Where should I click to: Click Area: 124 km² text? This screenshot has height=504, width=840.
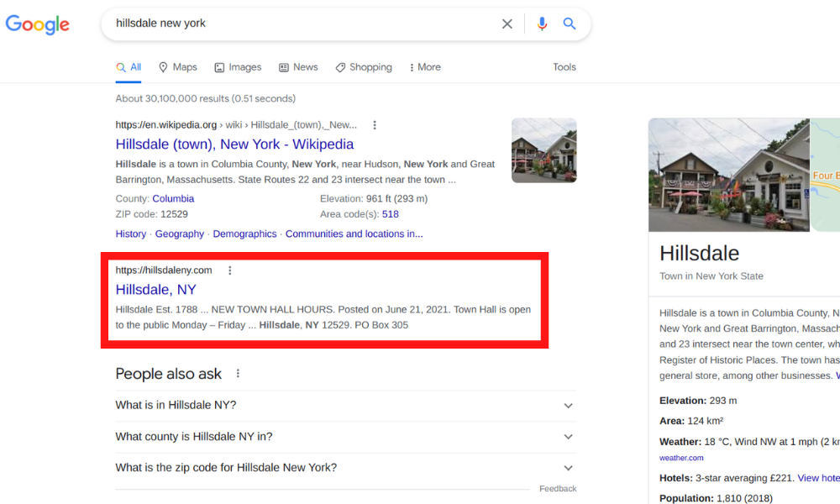(x=691, y=421)
